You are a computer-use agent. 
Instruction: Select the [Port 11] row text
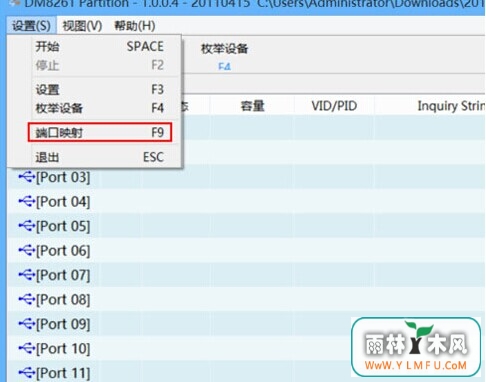63,373
